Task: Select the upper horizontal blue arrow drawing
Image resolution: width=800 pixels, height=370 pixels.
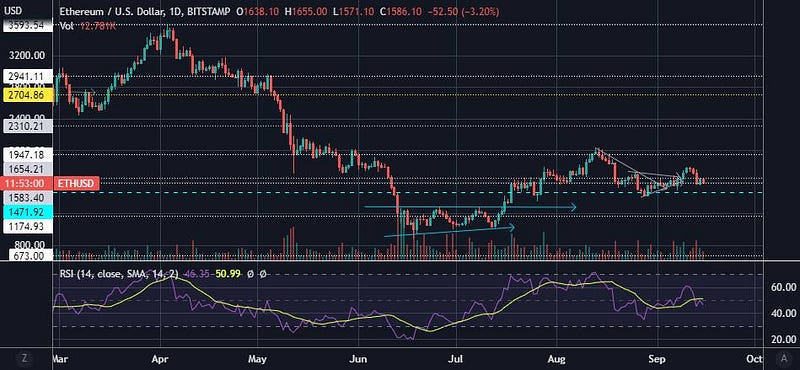Action: pos(470,207)
